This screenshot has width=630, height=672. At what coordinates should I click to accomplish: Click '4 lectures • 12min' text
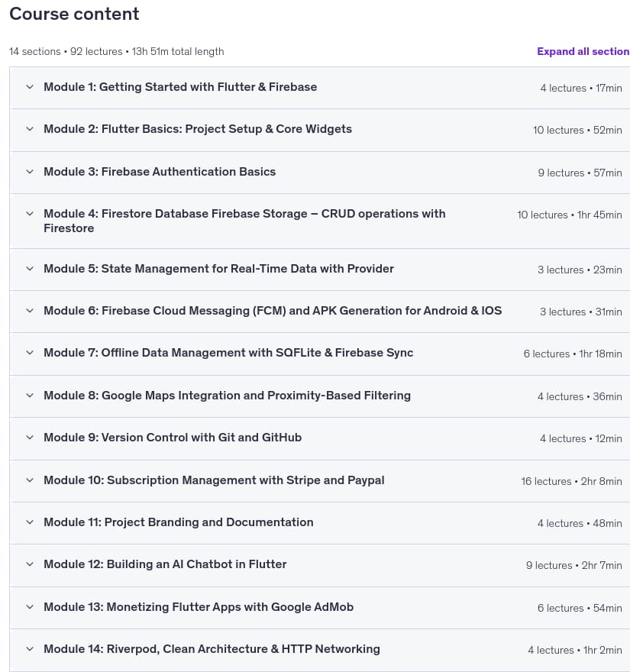click(580, 439)
